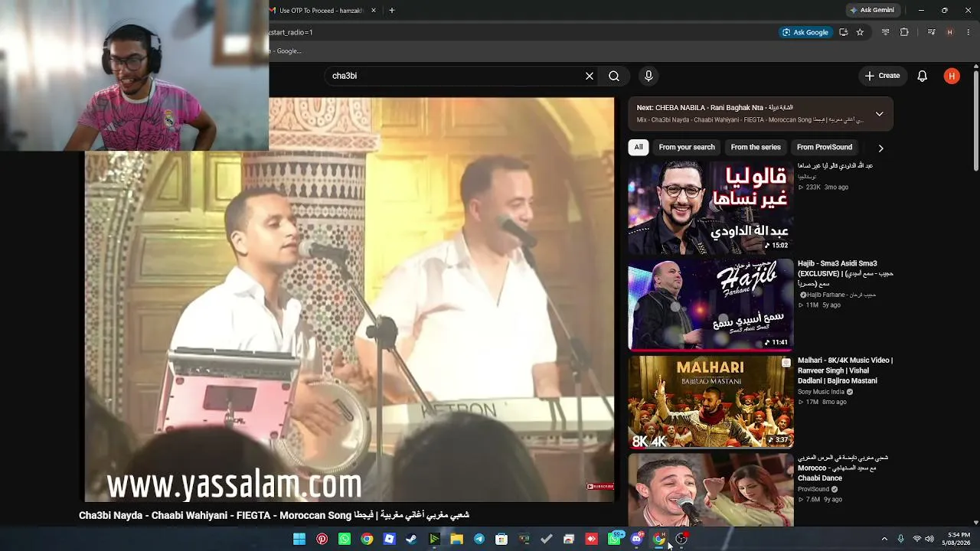Open the Malhari 8K/4K video thumbnail
The width and height of the screenshot is (980, 551).
click(710, 402)
